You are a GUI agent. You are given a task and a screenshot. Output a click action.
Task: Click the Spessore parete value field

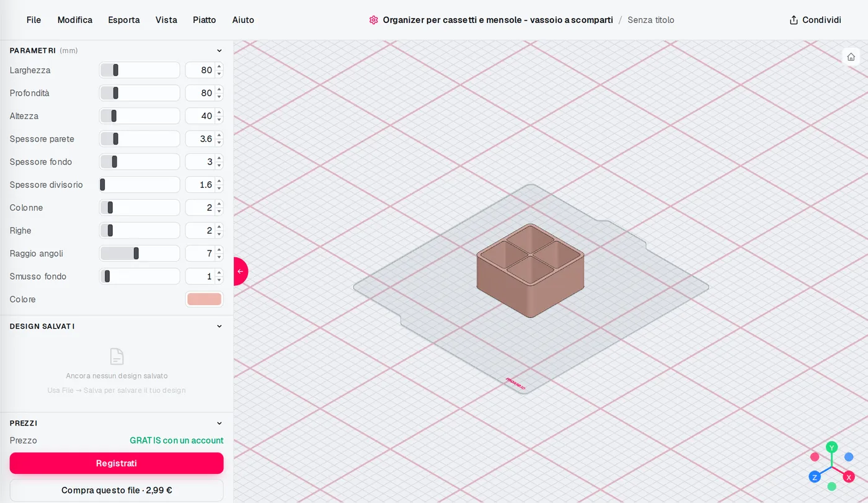coord(200,139)
